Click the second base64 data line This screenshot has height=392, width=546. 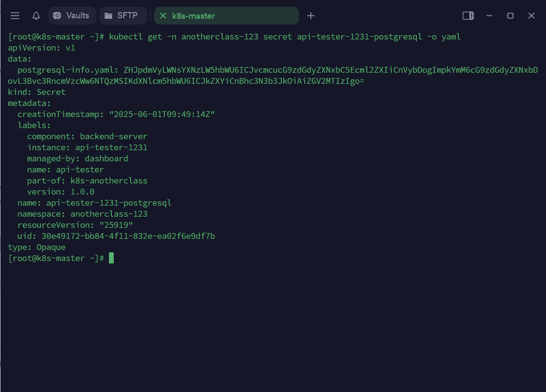pos(186,81)
